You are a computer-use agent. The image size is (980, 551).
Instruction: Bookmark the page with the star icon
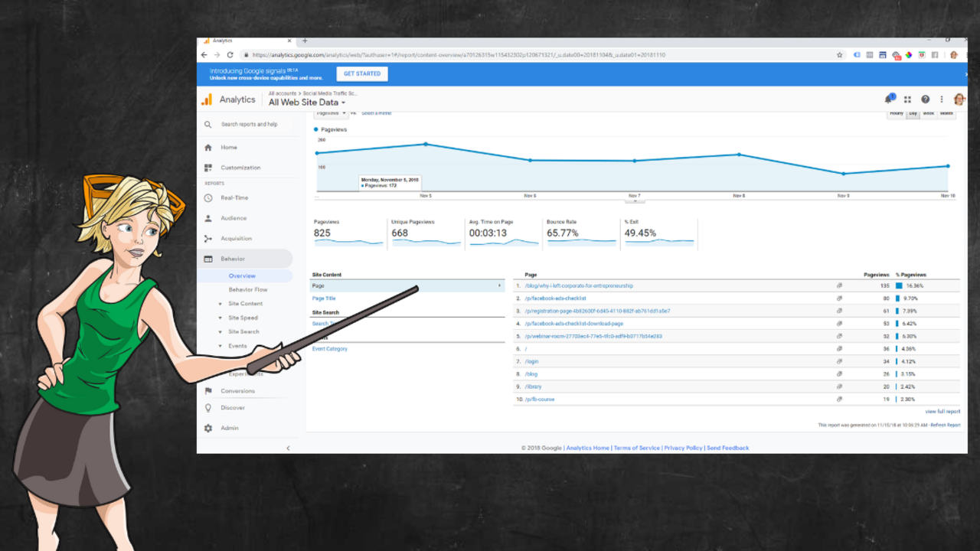[x=840, y=55]
